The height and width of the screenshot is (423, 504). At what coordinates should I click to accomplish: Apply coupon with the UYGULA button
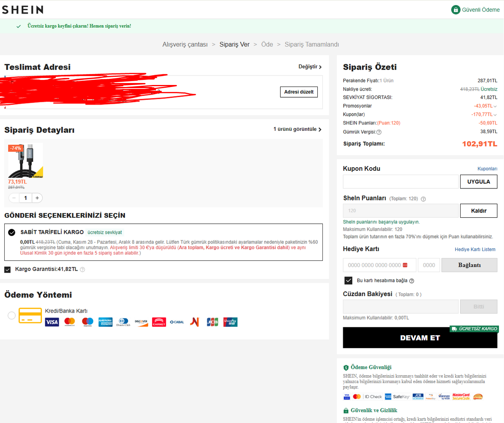[x=479, y=182]
